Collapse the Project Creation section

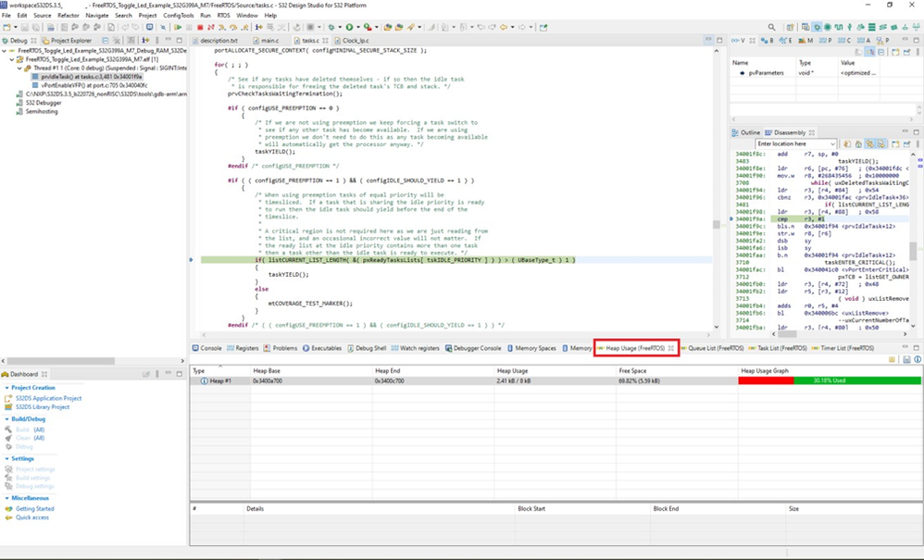tap(6, 388)
